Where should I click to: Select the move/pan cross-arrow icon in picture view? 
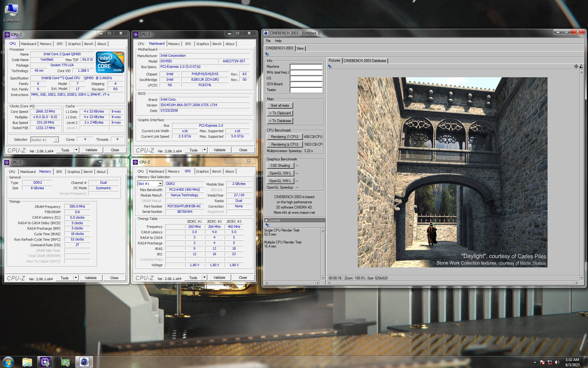point(576,67)
